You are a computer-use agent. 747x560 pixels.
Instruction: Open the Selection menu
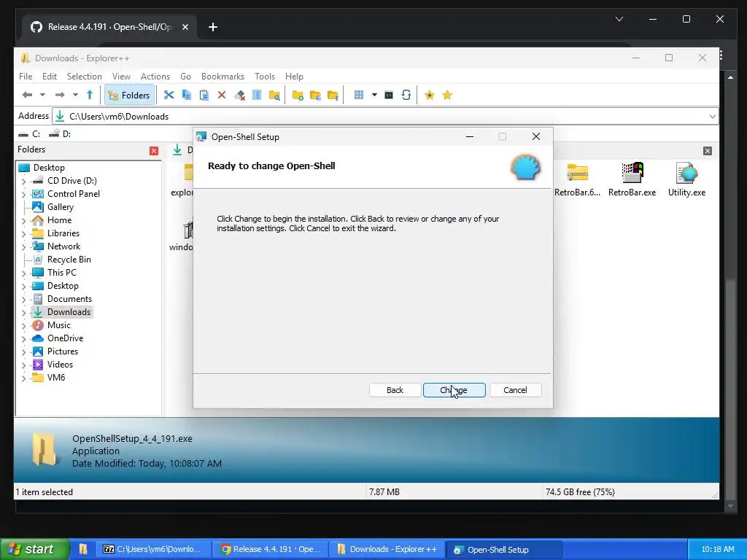click(85, 76)
